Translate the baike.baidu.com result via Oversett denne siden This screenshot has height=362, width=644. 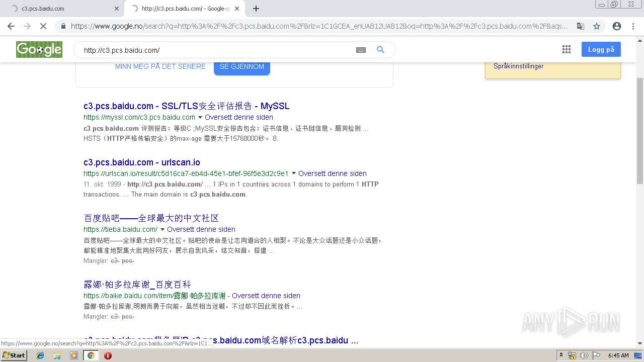point(266,296)
